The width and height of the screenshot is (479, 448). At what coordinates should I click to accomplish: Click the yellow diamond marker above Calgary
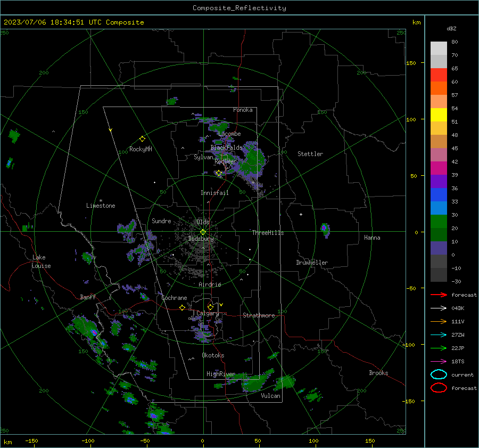coord(210,307)
